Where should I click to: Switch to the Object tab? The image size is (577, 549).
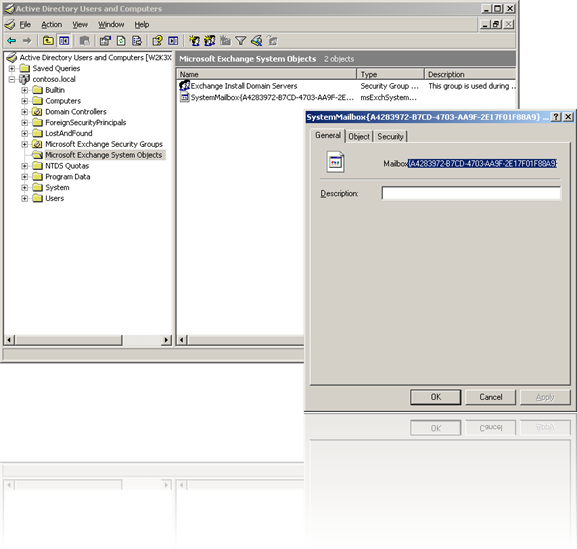coord(359,137)
